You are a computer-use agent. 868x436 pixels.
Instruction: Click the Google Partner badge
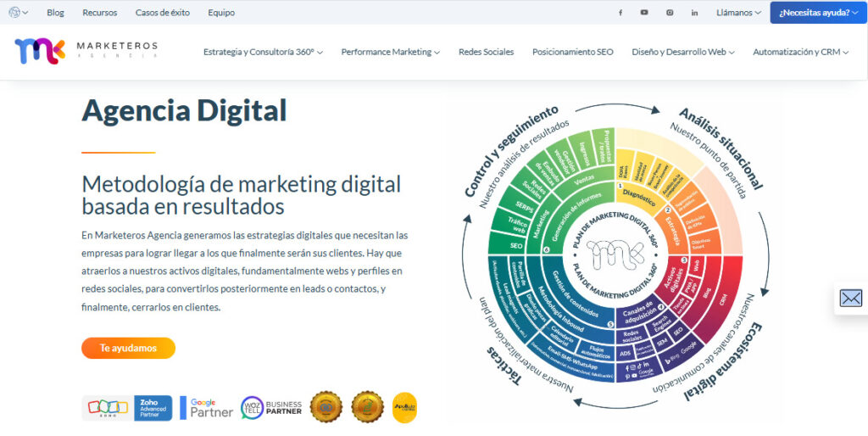coord(207,408)
